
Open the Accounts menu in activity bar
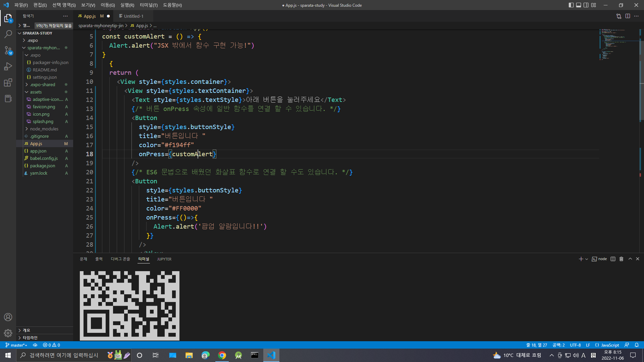coord(8,317)
